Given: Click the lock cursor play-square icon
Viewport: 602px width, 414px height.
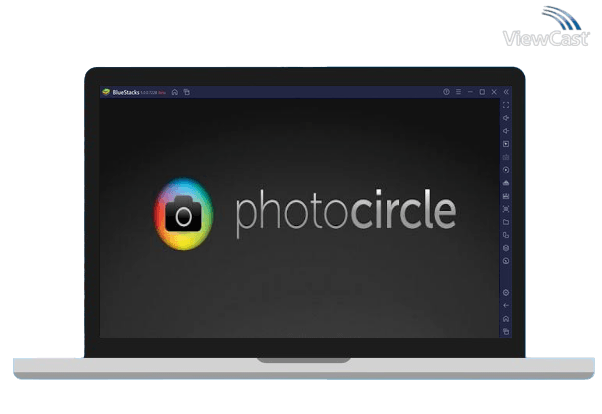Looking at the screenshot, I should [506, 144].
